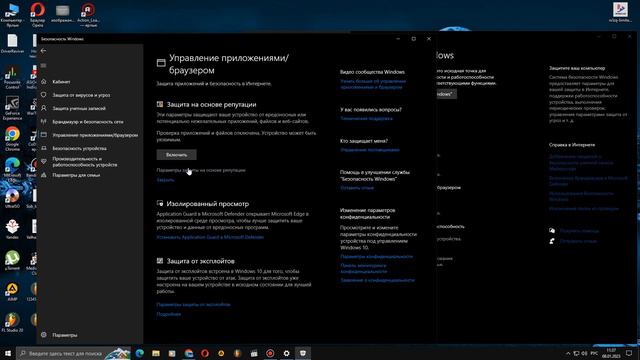Click the Изолированный просмотр heading icon

click(x=160, y=203)
